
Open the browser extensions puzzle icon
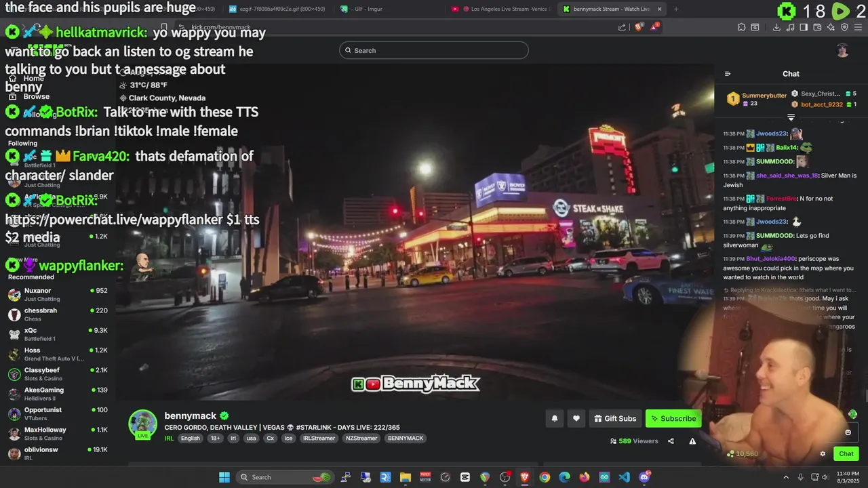click(x=741, y=27)
